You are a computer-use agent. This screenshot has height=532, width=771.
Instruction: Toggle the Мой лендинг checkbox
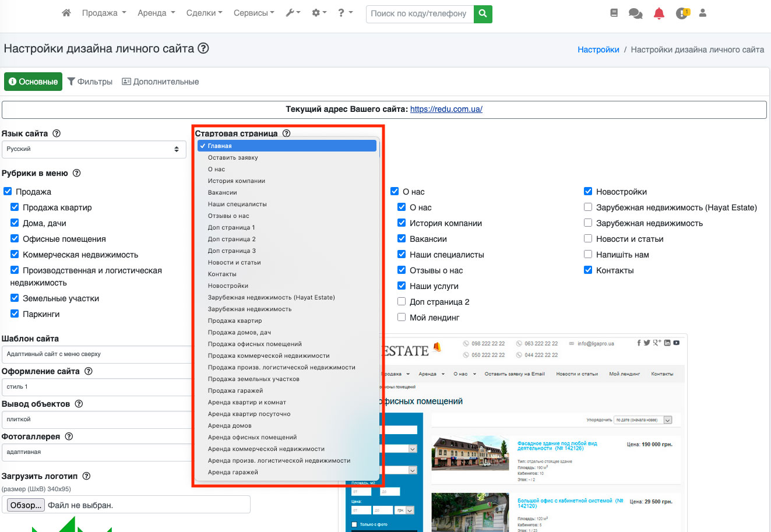pos(402,318)
